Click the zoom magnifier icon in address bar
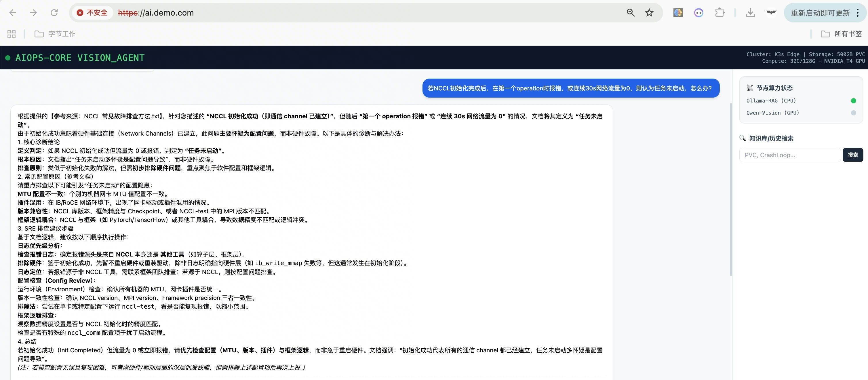868x380 pixels. point(631,13)
